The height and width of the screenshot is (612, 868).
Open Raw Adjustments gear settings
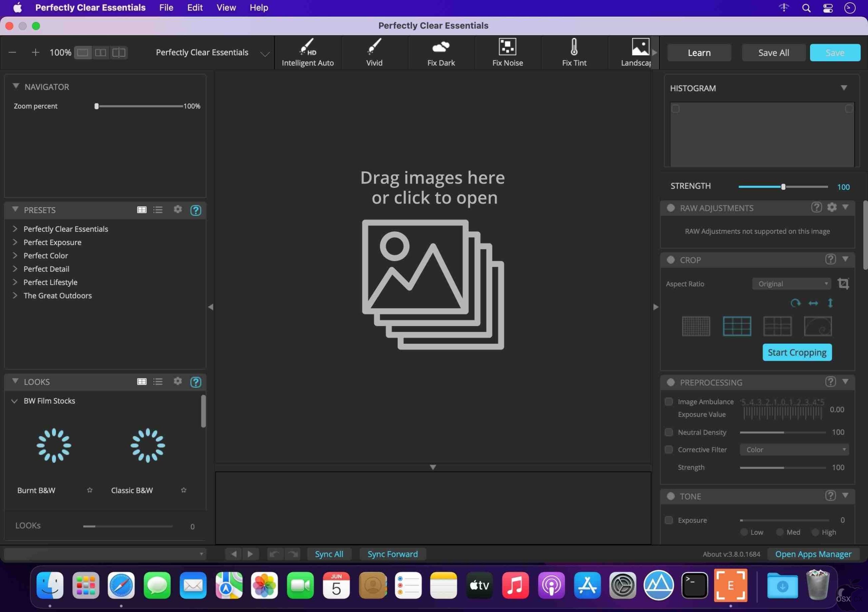click(832, 207)
